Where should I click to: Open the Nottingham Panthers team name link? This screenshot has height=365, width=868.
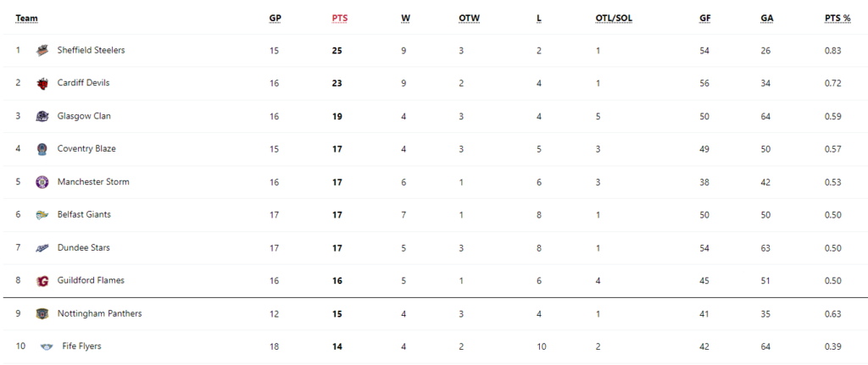(100, 313)
